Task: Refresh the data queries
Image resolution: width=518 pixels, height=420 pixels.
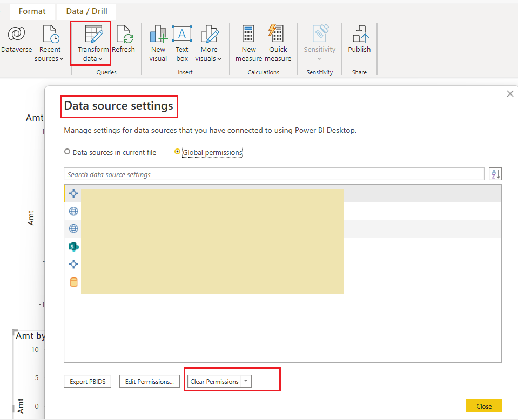Action: [124, 39]
